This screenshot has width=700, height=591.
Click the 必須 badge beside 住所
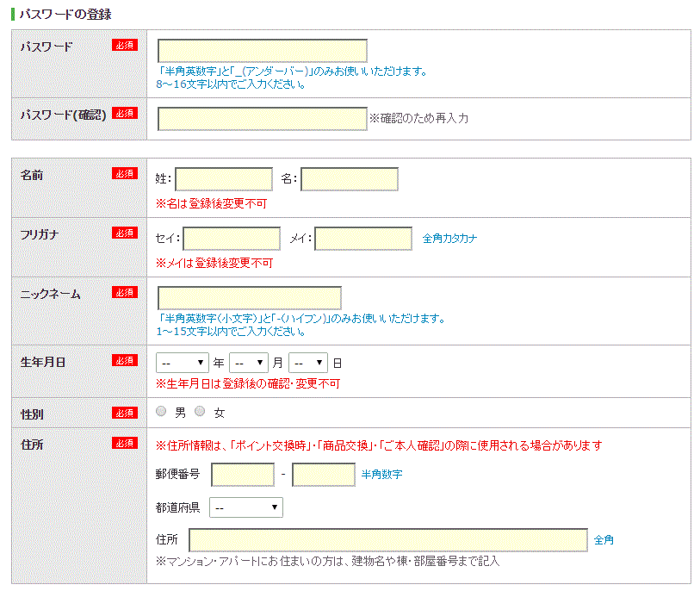click(x=126, y=445)
